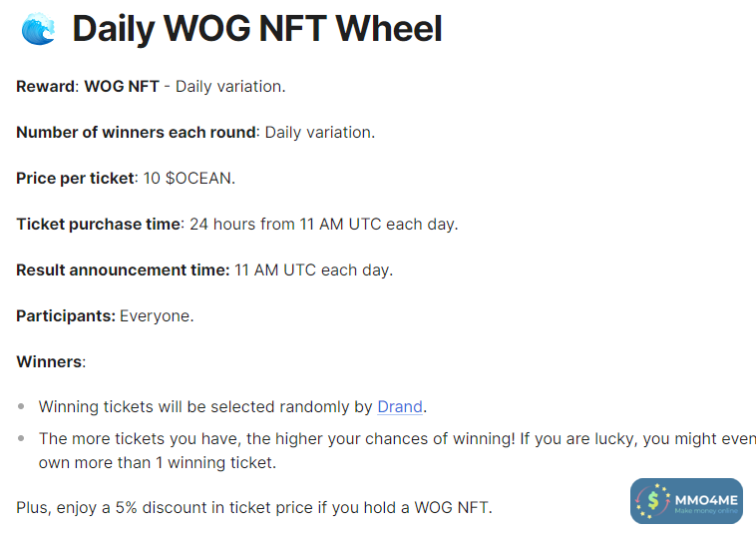Click the dollar sign icon in MMO4ME badge

pos(654,500)
